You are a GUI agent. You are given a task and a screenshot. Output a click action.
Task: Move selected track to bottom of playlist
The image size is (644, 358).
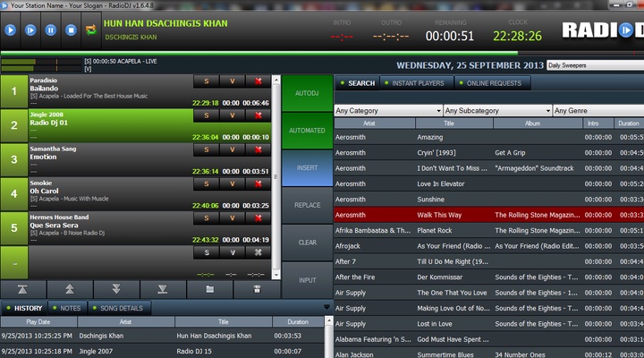[x=163, y=290]
